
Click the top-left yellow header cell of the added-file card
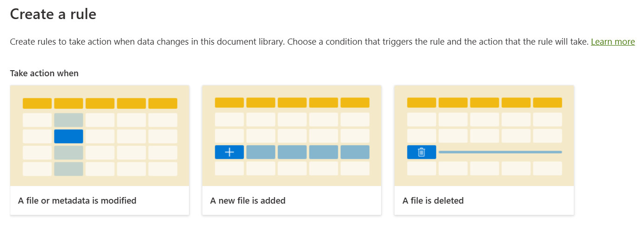coord(229,103)
